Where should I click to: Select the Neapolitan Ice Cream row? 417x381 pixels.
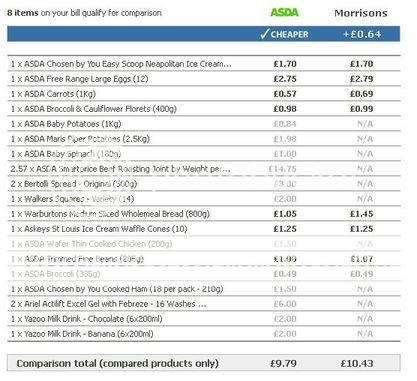(x=204, y=64)
